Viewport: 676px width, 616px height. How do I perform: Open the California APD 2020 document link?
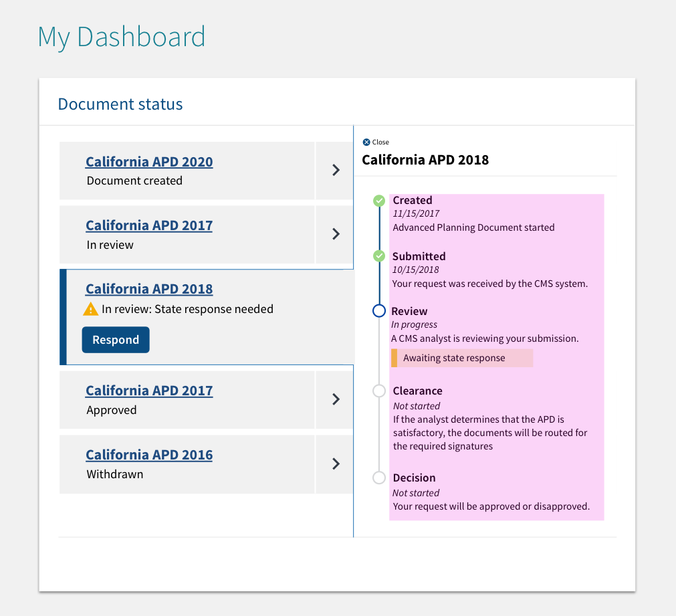[148, 162]
